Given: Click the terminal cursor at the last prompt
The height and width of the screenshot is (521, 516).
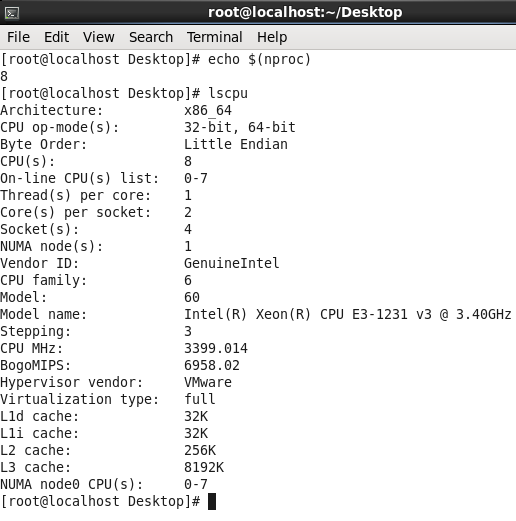Looking at the screenshot, I should pyautogui.click(x=212, y=502).
